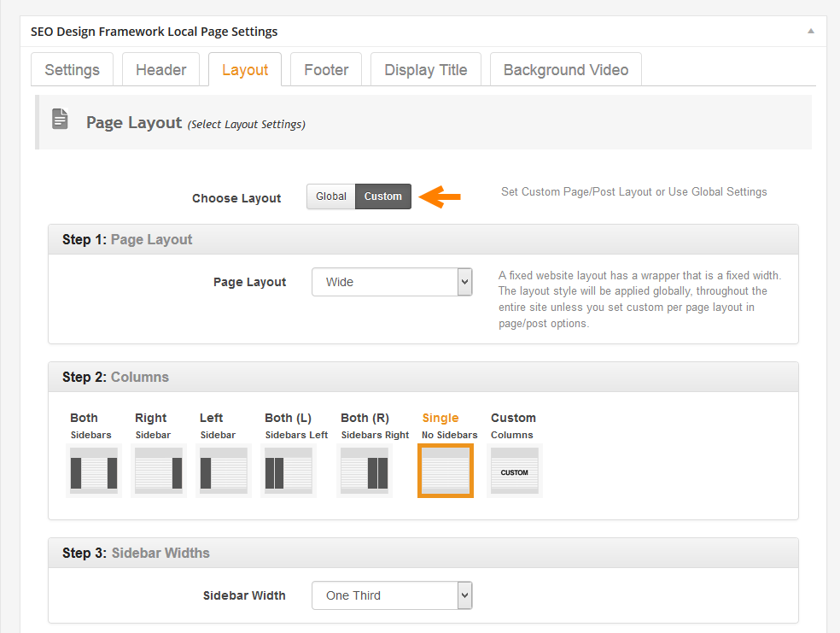Switch layout to Global
This screenshot has width=840, height=633.
click(331, 196)
